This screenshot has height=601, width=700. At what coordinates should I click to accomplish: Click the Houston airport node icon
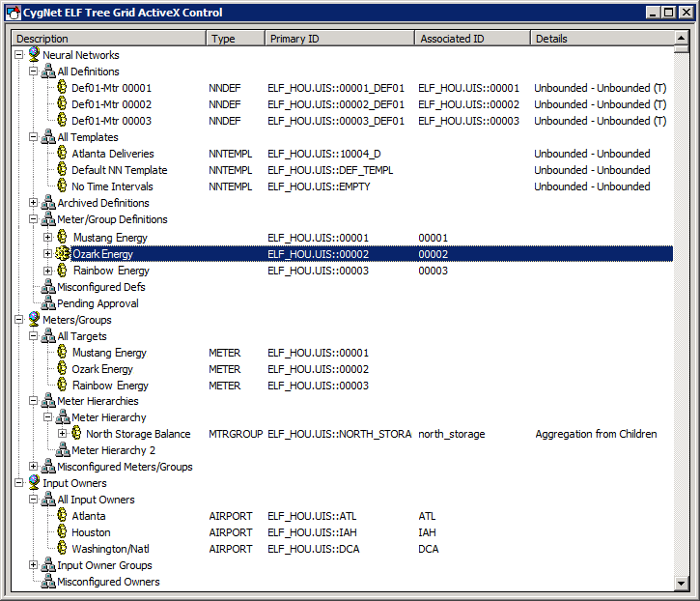point(63,531)
